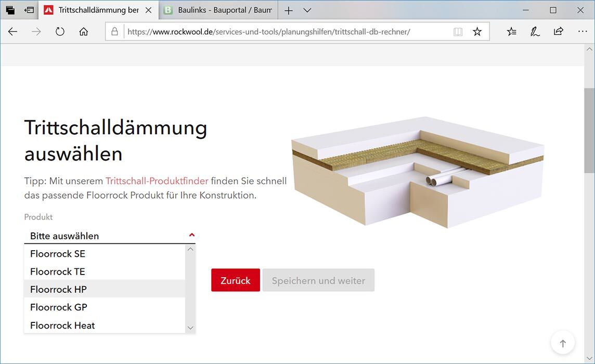Close the browser window

[x=580, y=10]
